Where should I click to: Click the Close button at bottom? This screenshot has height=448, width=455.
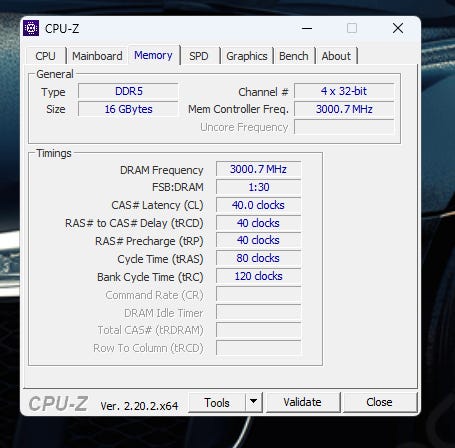379,402
